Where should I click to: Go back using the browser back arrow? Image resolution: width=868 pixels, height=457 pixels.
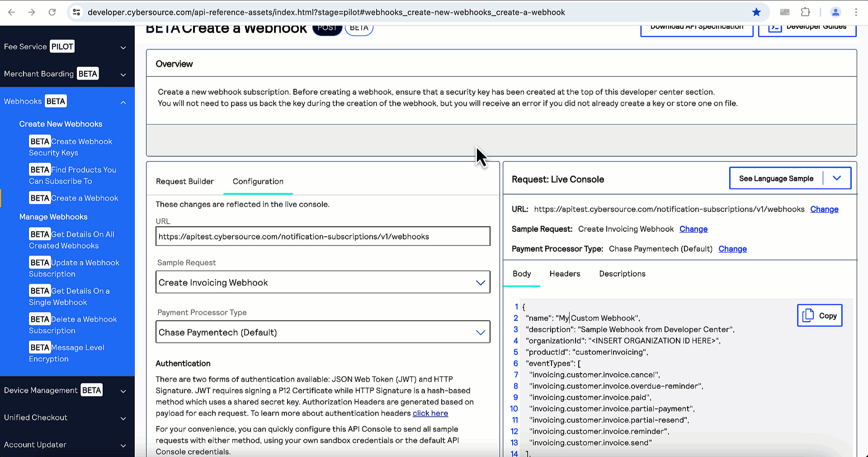click(x=12, y=12)
